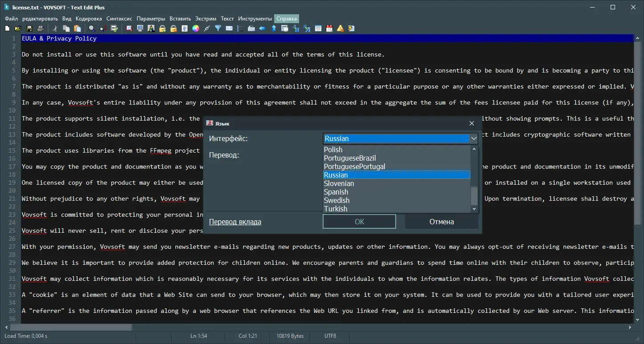Select Swedish from the language list
Image resolution: width=644 pixels, height=344 pixels.
397,200
